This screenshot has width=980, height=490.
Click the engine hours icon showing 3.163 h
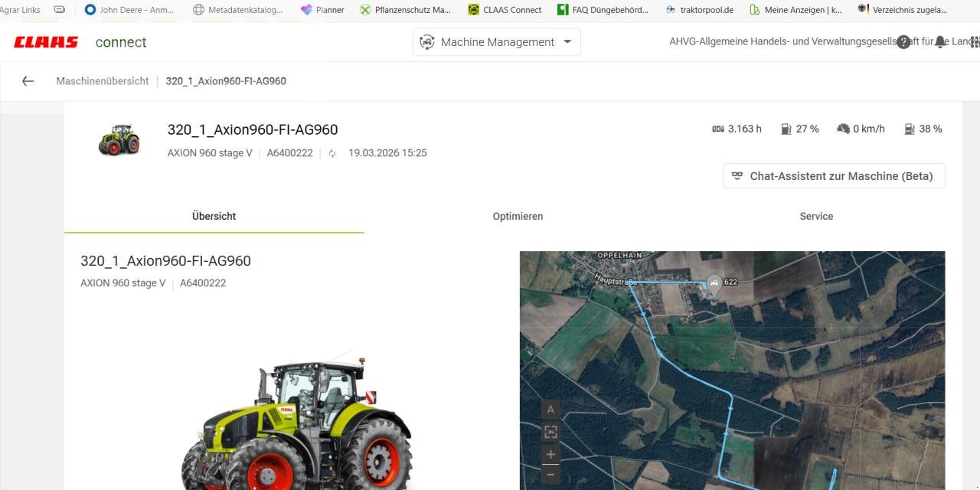[x=718, y=129]
